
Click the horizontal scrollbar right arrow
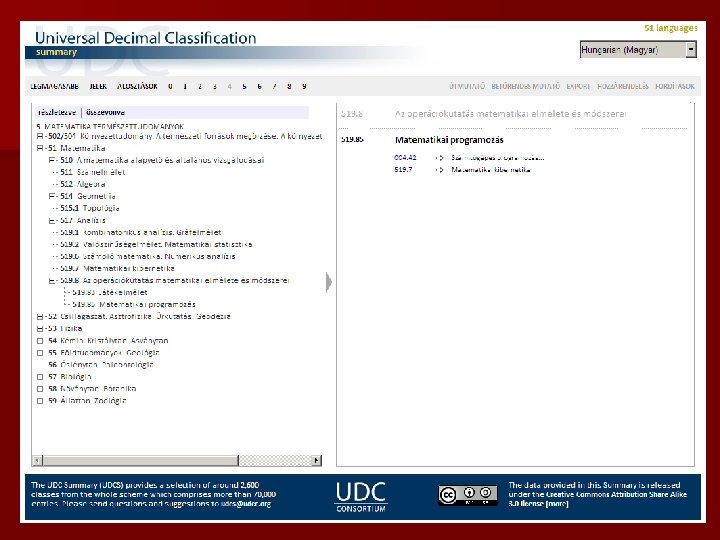(x=316, y=460)
